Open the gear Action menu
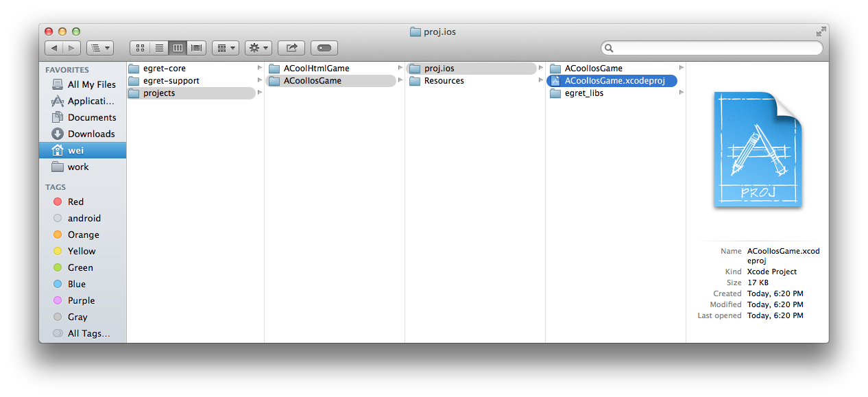 [x=258, y=48]
